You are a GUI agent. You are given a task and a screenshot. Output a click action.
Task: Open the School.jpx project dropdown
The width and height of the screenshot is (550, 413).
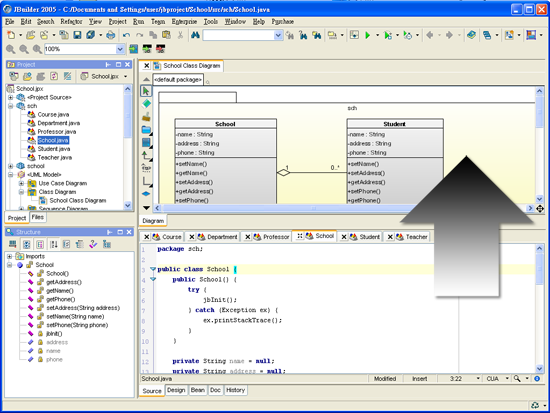pos(125,76)
